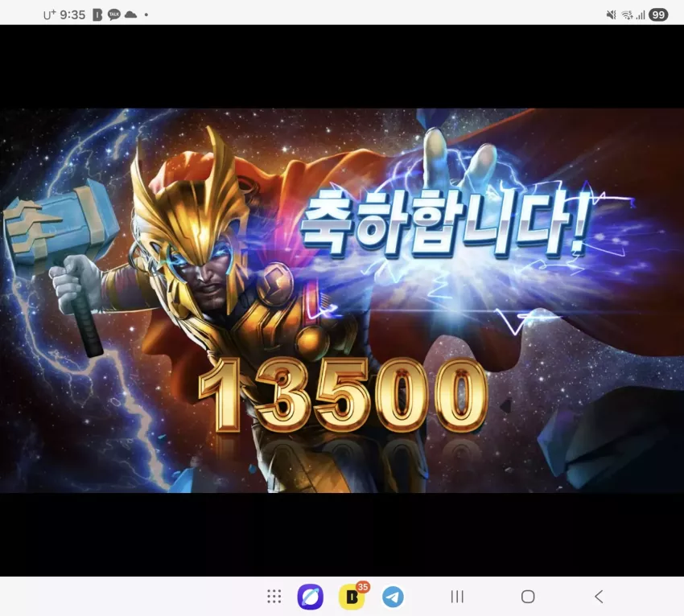Tap the golden 13500 number
The width and height of the screenshot is (684, 616).
pos(343,395)
